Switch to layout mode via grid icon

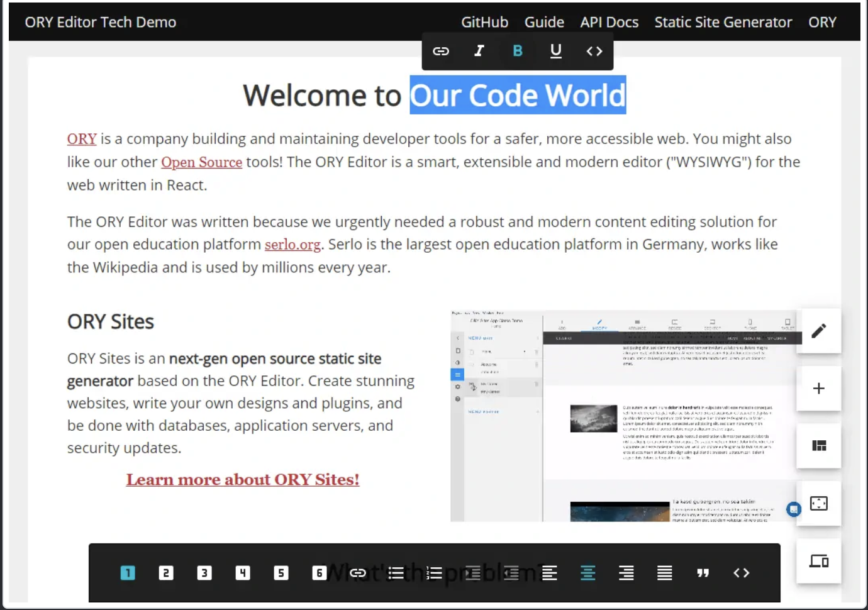(x=818, y=446)
